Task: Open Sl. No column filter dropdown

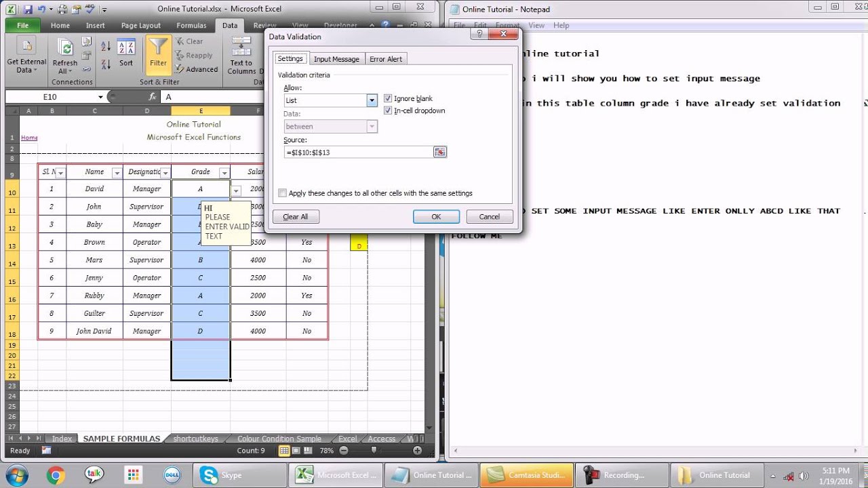Action: click(60, 173)
